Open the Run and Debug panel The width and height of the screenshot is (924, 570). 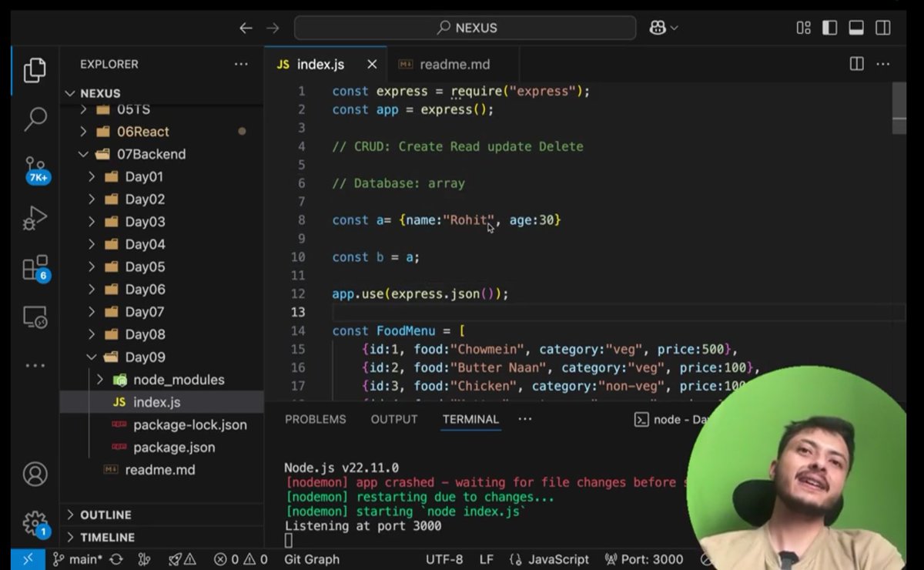click(34, 218)
